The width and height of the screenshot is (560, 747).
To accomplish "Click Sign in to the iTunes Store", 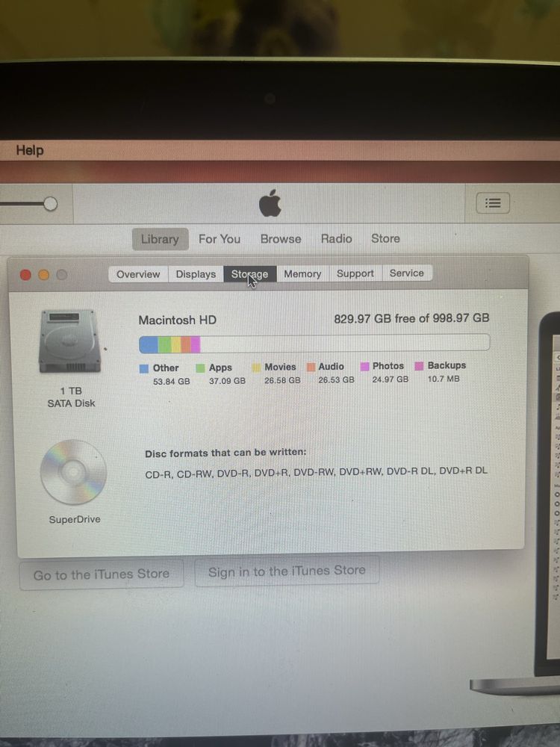I will click(287, 571).
